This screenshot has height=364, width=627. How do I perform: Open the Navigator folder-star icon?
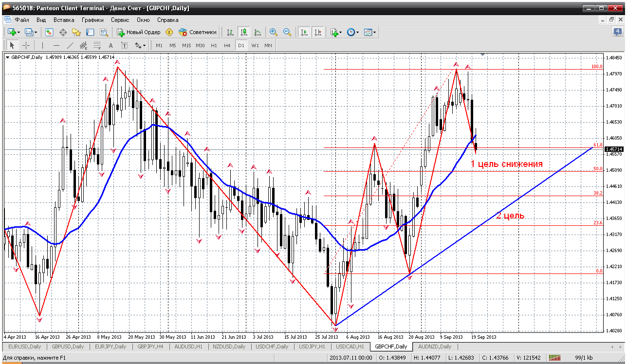click(76, 32)
